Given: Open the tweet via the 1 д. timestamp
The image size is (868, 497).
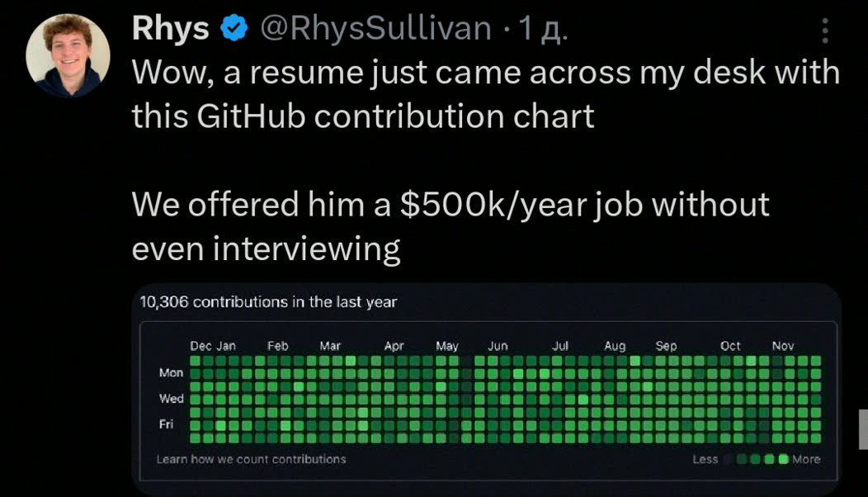Looking at the screenshot, I should tap(545, 27).
